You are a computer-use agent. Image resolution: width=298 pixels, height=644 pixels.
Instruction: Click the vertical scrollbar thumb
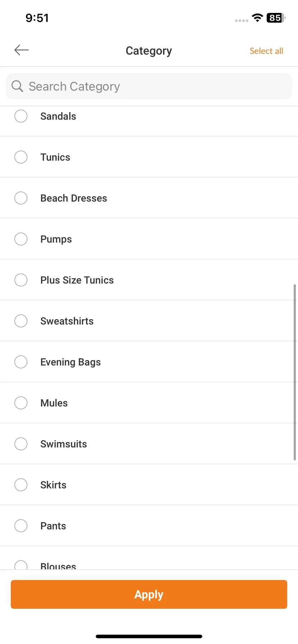295,372
